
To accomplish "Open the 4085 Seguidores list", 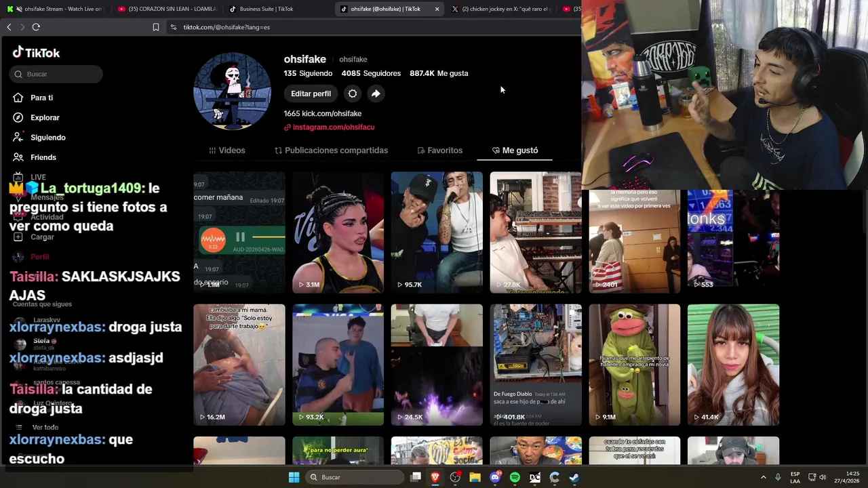I will pyautogui.click(x=371, y=73).
